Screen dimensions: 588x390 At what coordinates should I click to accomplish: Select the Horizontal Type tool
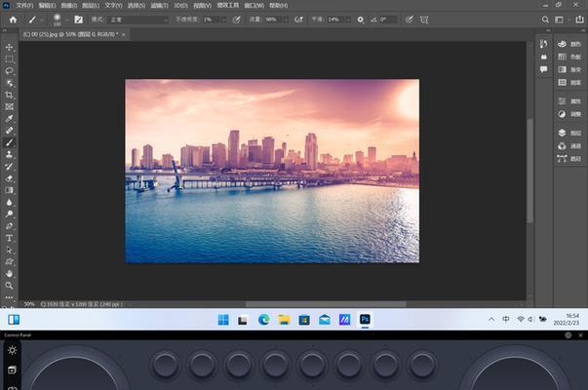pos(10,238)
